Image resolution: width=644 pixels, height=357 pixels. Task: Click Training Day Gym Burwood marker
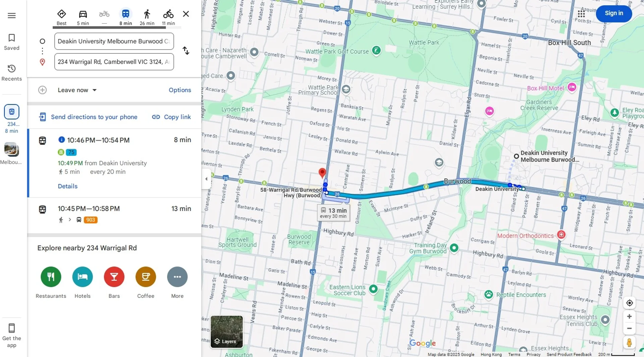(x=454, y=248)
